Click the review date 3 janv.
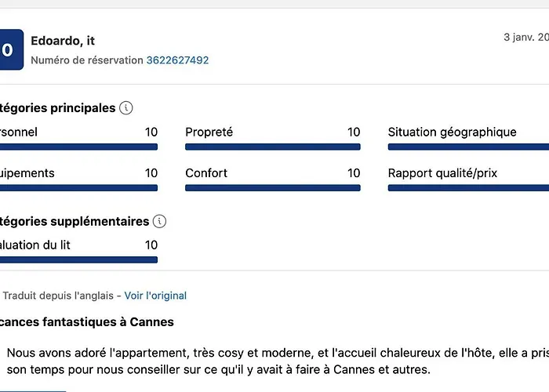 coord(525,37)
